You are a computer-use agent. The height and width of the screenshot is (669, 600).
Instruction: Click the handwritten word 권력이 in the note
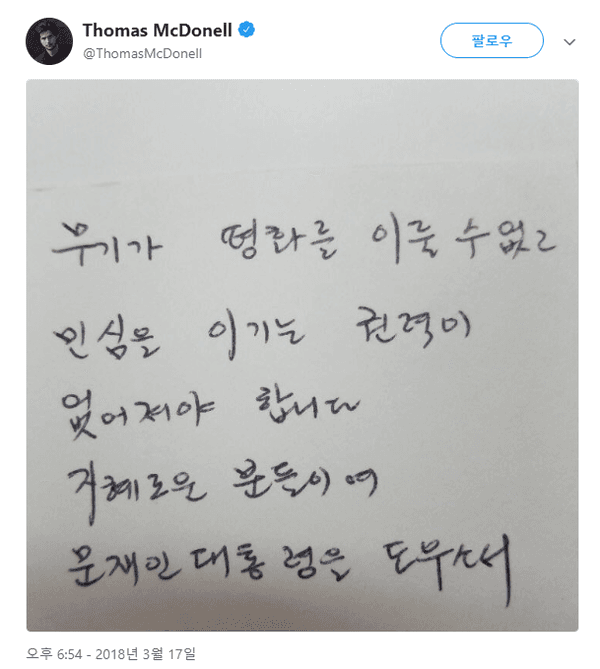(413, 328)
